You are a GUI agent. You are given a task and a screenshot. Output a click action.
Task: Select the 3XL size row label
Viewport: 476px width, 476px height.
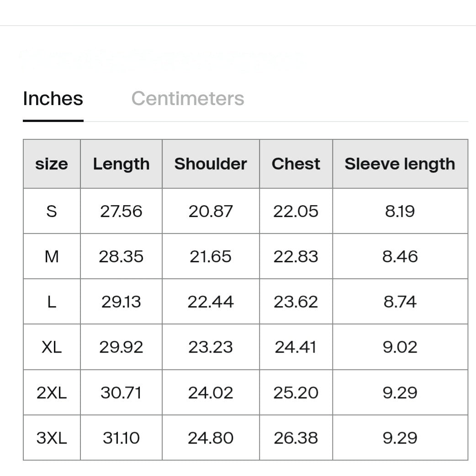52,438
